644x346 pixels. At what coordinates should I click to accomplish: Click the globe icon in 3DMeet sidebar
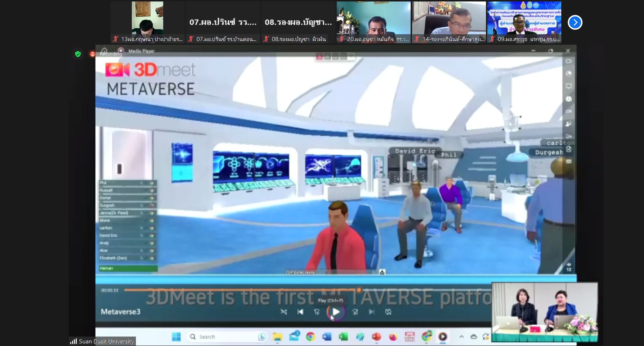(569, 73)
